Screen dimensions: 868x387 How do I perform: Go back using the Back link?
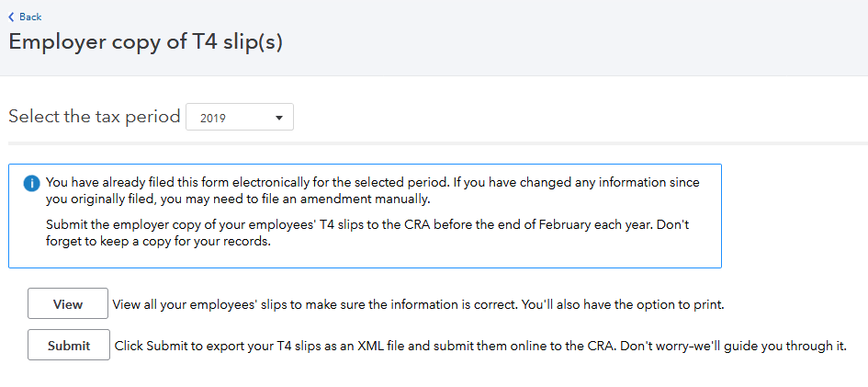pos(29,17)
